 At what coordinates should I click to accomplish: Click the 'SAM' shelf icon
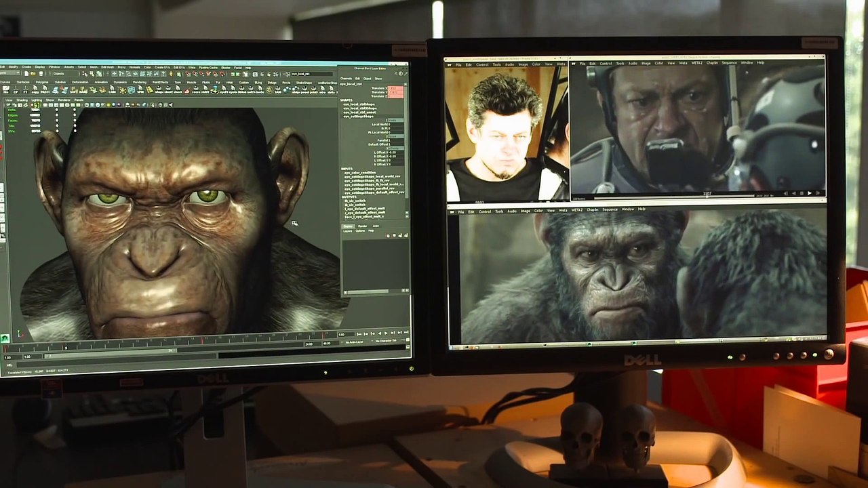pyautogui.click(x=277, y=89)
